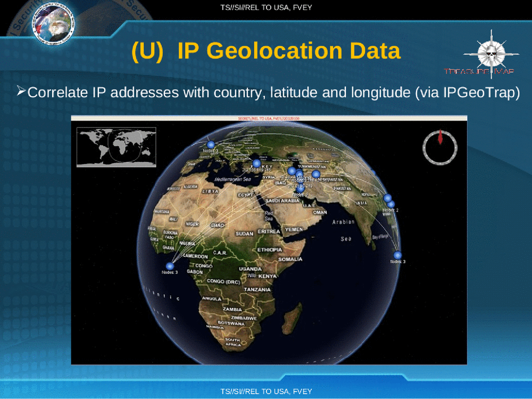Click the "ZIMBABWE" country label
Viewport: 532px width, 399px height.
[x=244, y=318]
